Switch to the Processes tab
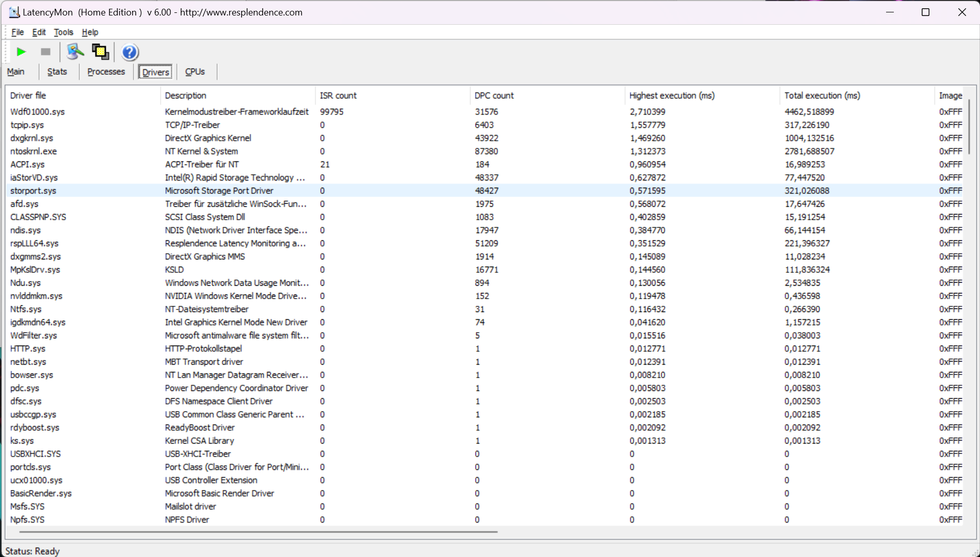This screenshot has width=980, height=557. click(x=106, y=72)
